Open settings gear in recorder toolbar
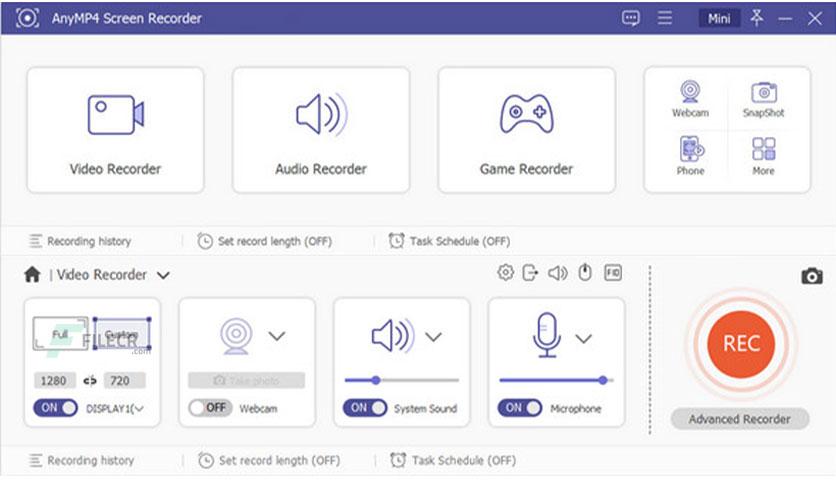 505,273
